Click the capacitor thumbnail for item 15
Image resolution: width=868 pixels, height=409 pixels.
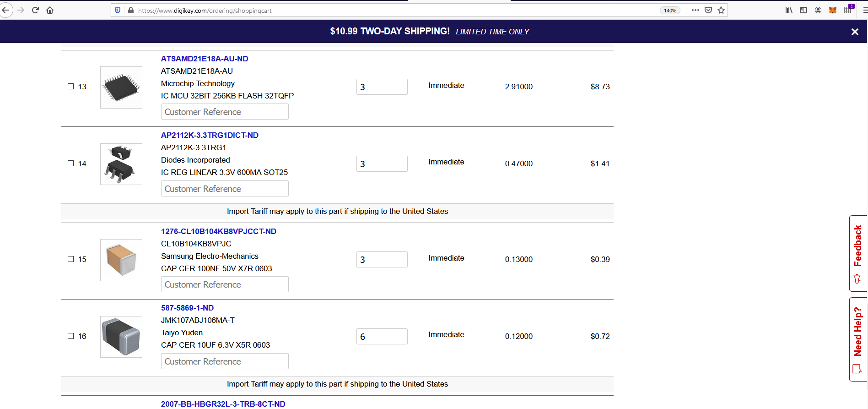click(x=121, y=260)
